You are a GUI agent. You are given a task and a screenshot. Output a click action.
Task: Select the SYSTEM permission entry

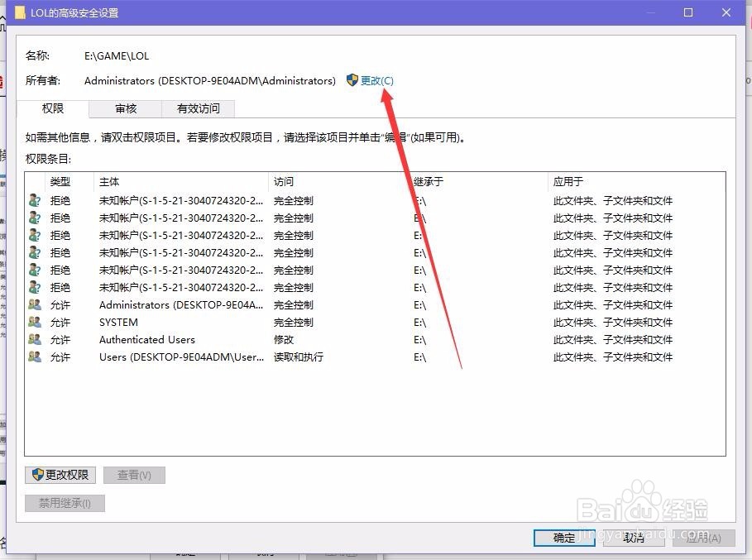coord(375,323)
